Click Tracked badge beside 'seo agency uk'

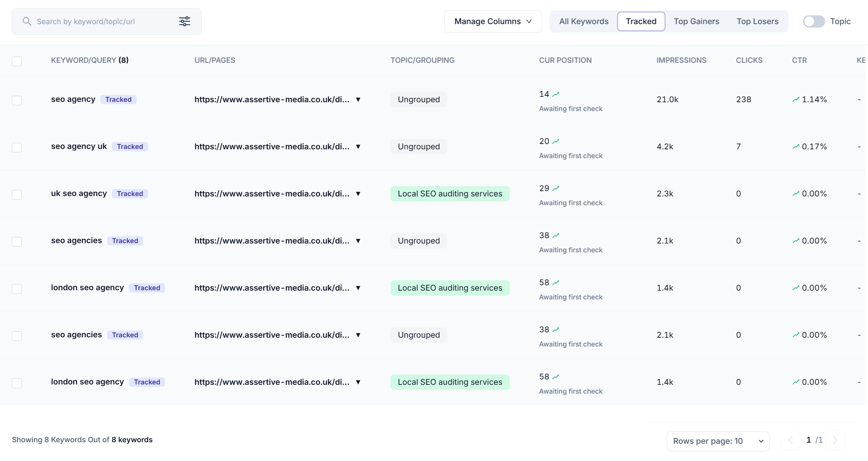tap(130, 147)
